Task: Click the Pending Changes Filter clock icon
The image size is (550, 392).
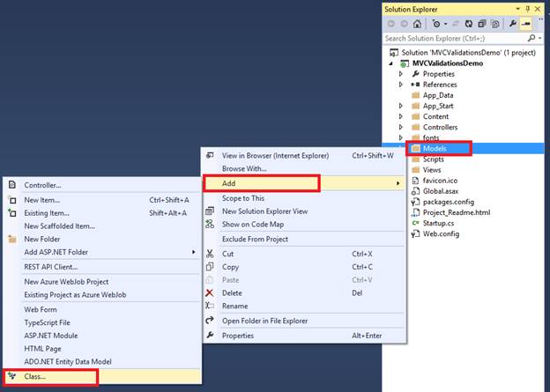Action: click(x=436, y=24)
